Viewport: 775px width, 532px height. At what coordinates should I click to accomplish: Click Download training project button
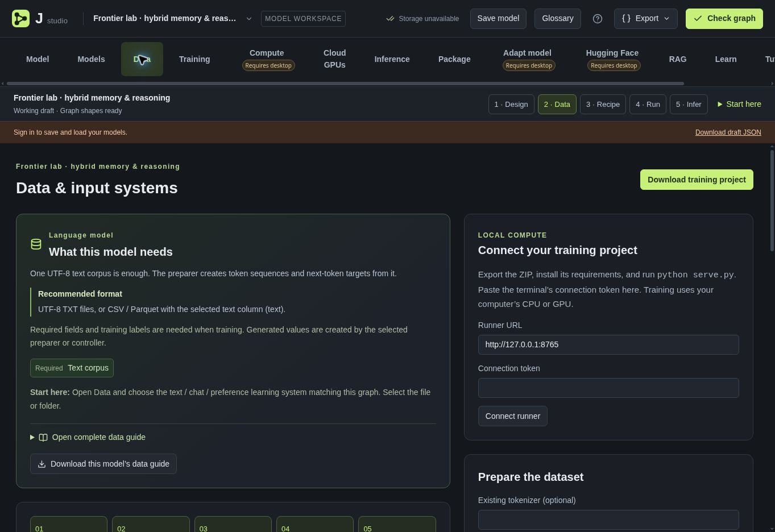coord(697,180)
